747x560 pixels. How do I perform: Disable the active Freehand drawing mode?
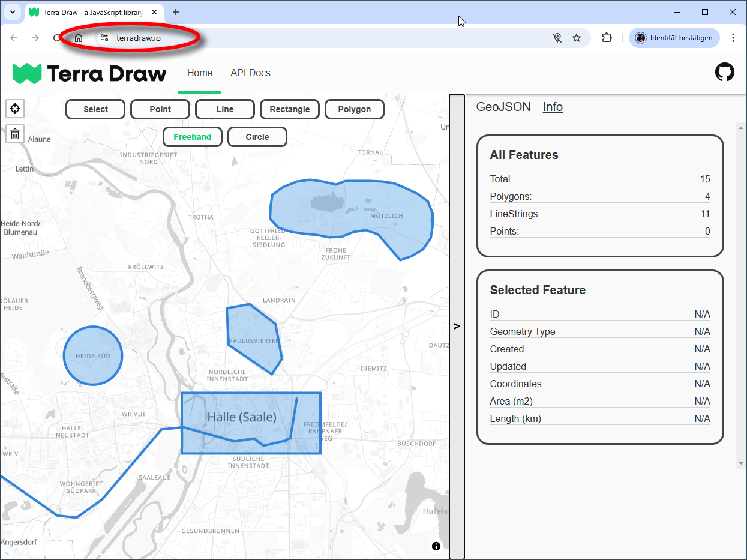192,136
